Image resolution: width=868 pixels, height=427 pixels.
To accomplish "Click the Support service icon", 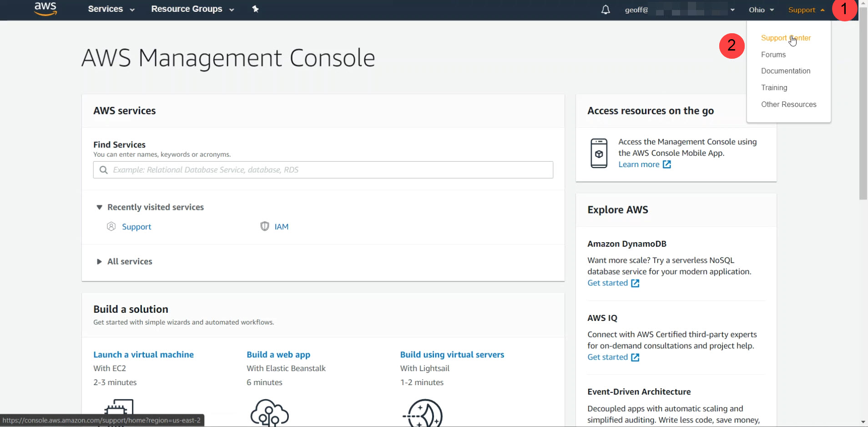I will [111, 226].
